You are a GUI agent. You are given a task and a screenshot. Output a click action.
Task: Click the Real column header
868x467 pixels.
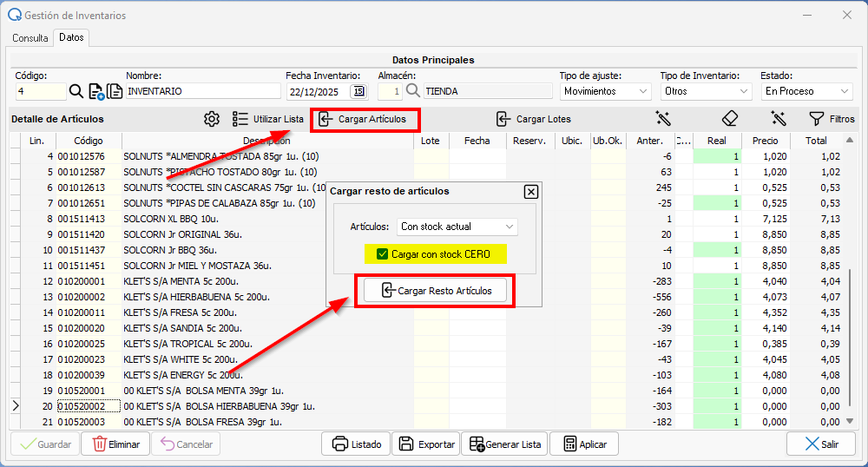point(717,141)
